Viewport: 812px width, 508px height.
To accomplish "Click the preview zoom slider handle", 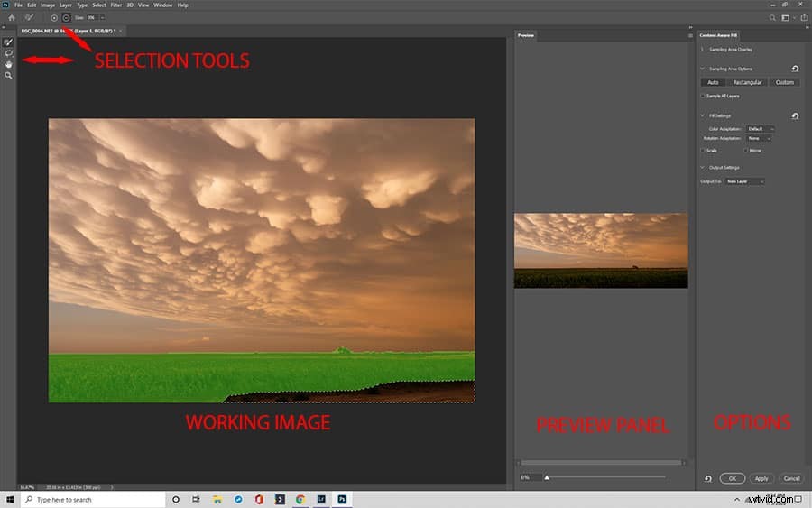I will pyautogui.click(x=547, y=477).
